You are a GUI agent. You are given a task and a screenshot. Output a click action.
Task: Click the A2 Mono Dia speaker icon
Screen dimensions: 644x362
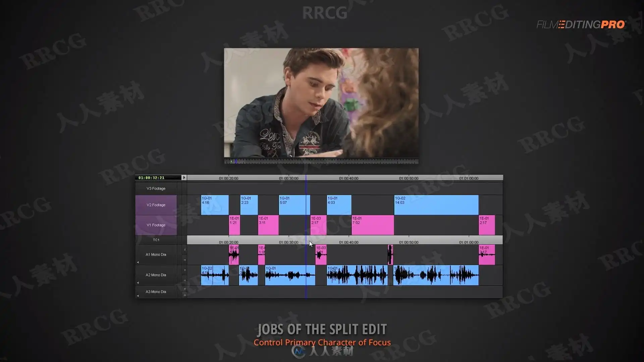point(138,283)
